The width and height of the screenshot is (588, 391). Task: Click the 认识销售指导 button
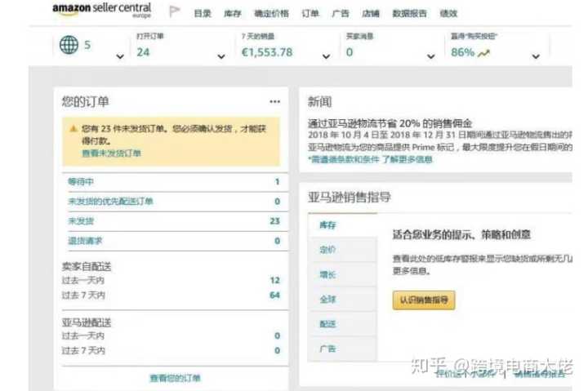tap(424, 300)
